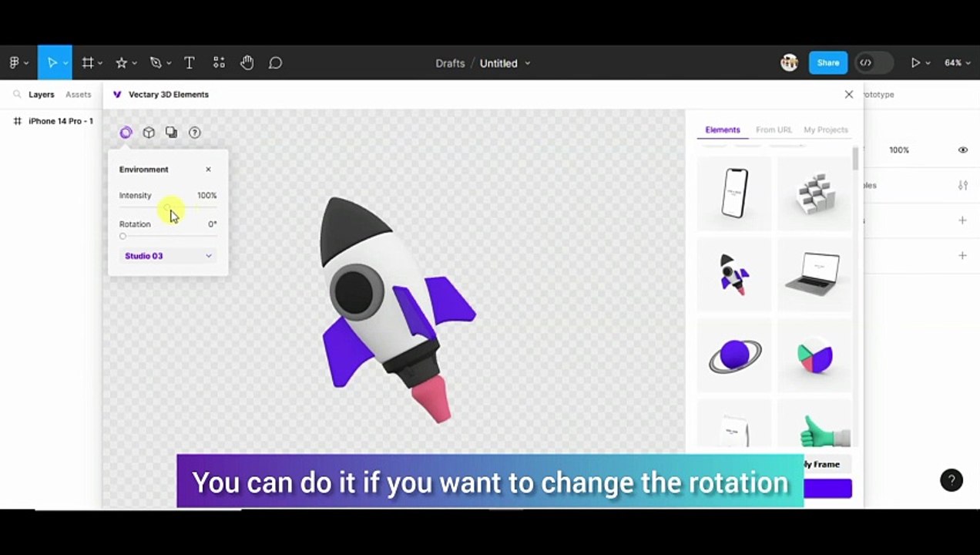Expand the Move tool options arrow
Viewport: 980px width, 555px height.
point(65,63)
